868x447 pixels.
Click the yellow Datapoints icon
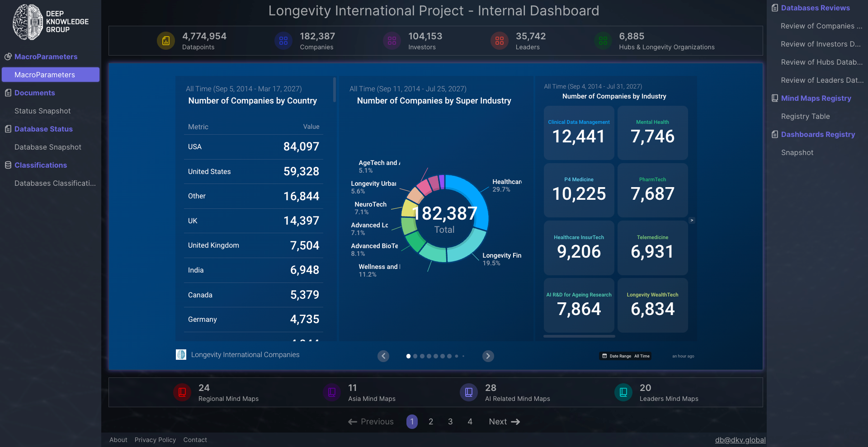[x=166, y=41]
